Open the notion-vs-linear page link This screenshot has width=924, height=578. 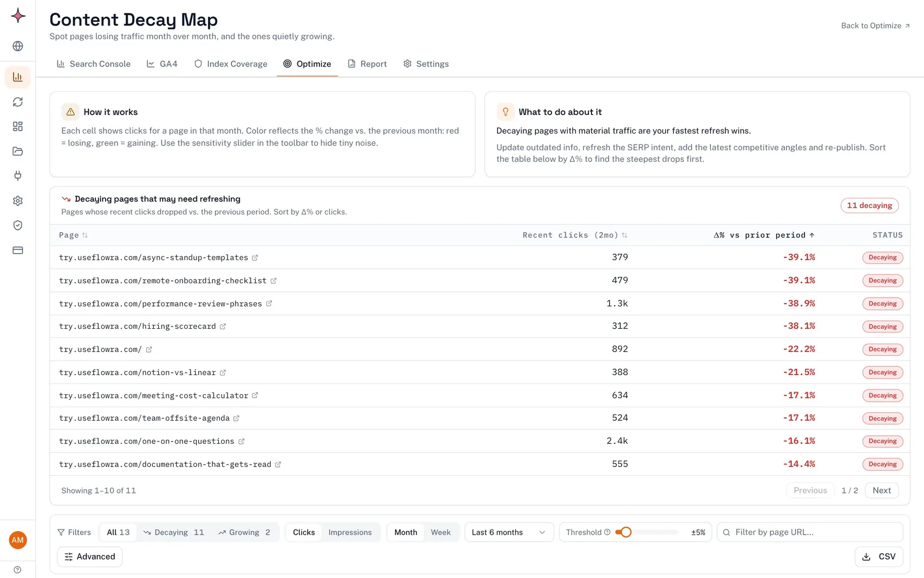click(x=137, y=373)
